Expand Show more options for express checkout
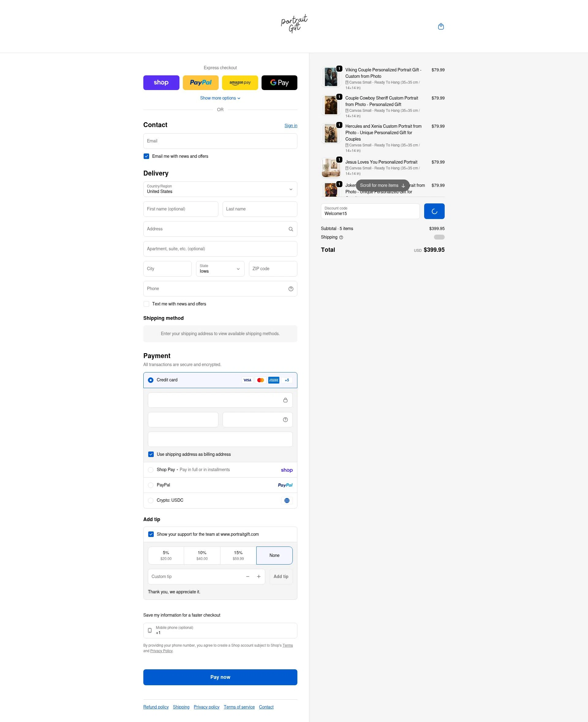This screenshot has width=588, height=722. pos(220,98)
